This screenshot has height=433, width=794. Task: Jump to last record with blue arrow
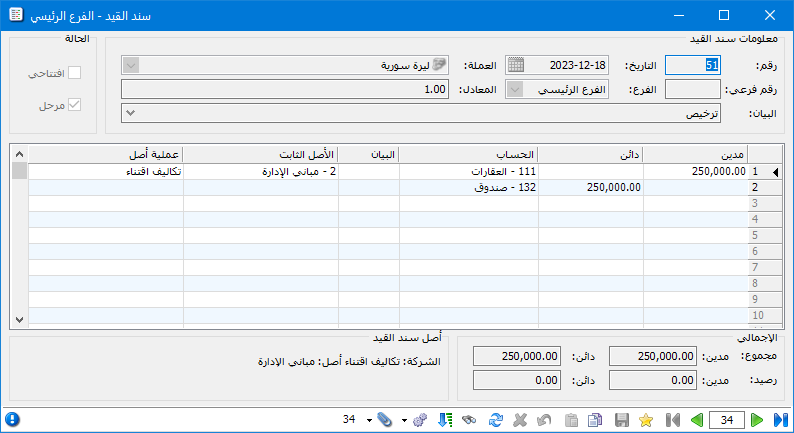[x=781, y=420]
